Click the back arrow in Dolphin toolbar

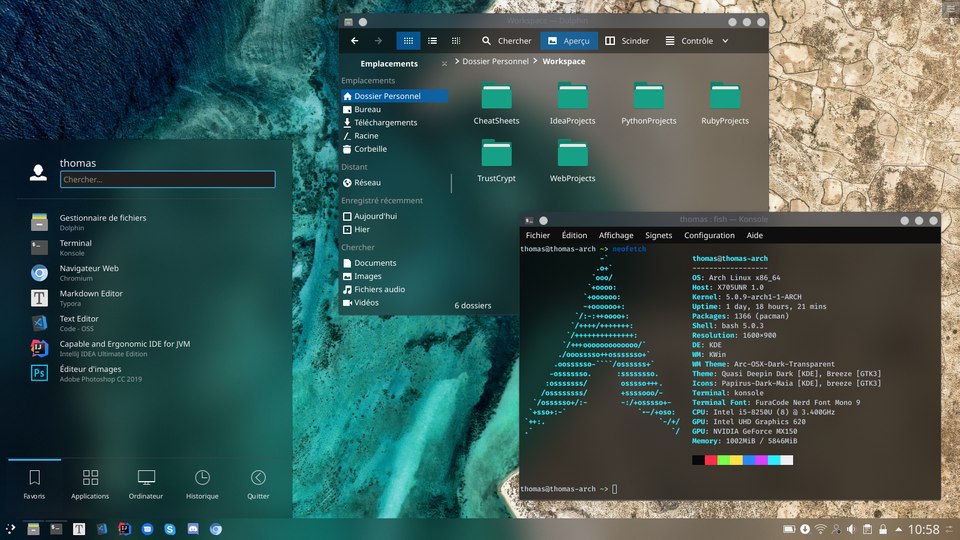click(x=354, y=40)
